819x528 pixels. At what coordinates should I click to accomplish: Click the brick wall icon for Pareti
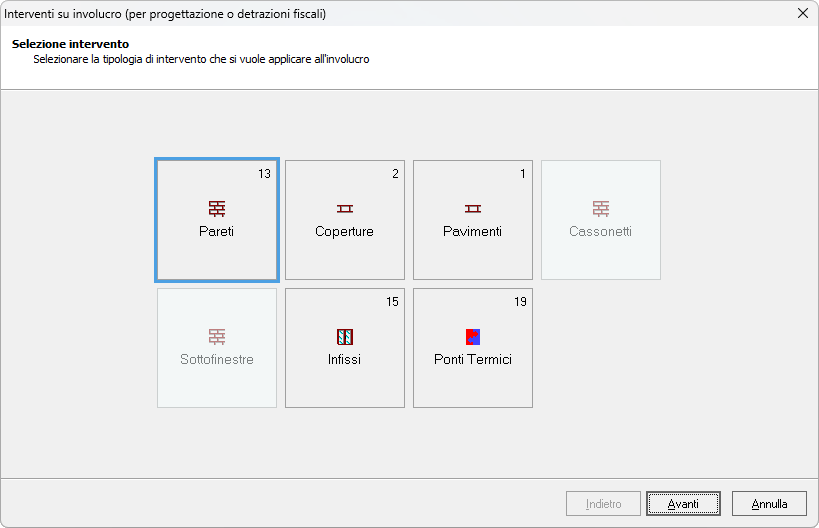click(x=217, y=208)
